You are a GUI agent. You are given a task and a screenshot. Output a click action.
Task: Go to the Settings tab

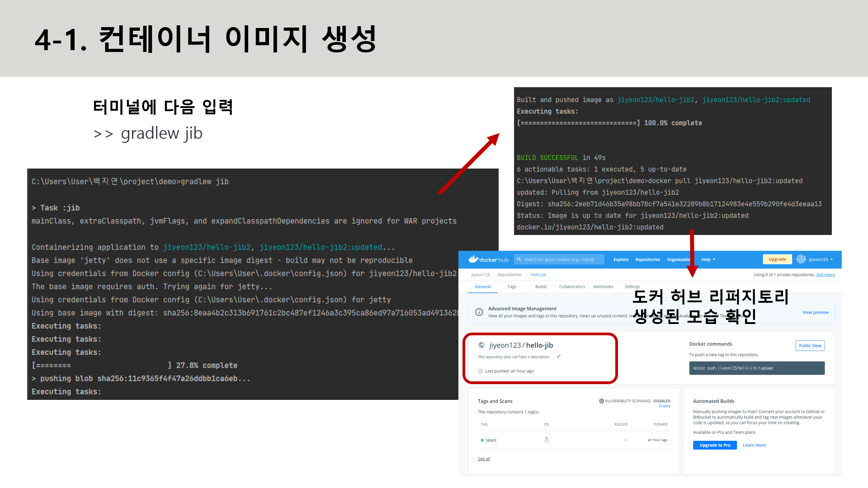[632, 287]
